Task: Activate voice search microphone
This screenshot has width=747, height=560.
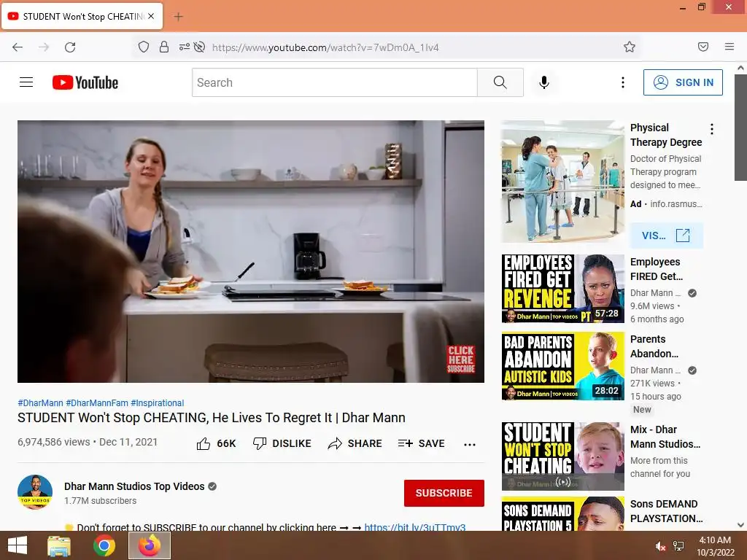Action: pyautogui.click(x=544, y=82)
